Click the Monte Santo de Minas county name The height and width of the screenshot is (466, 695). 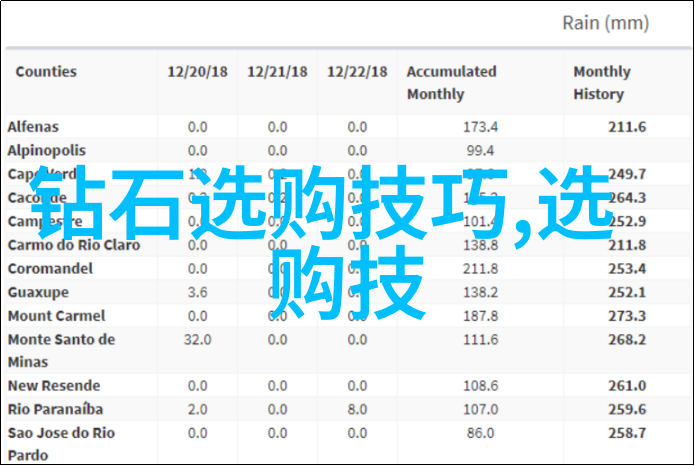click(x=61, y=351)
